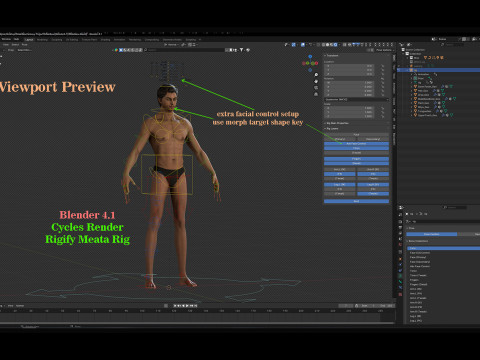Image resolution: width=480 pixels, height=360 pixels.
Task: Jump to timeline start frame
Action: [175, 305]
